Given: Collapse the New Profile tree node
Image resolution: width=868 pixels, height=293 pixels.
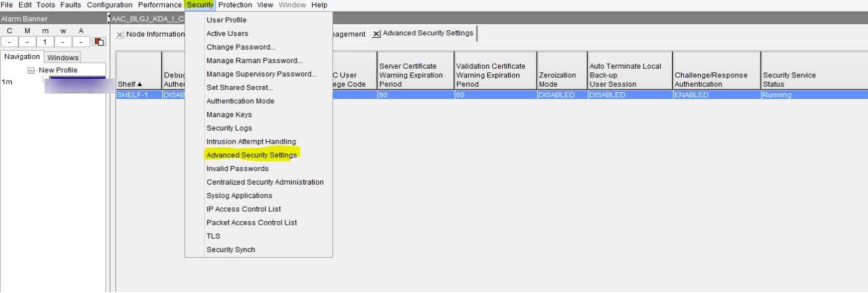Looking at the screenshot, I should pyautogui.click(x=31, y=71).
